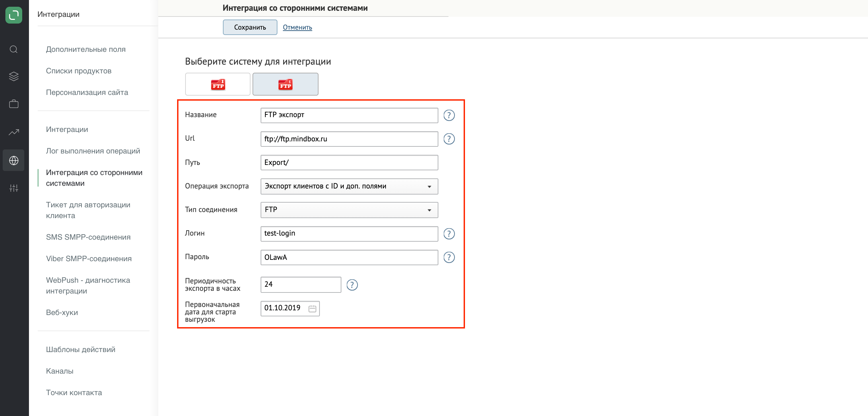The height and width of the screenshot is (416, 868).
Task: Open the briefcase icon in the left rail
Action: pyautogui.click(x=14, y=104)
